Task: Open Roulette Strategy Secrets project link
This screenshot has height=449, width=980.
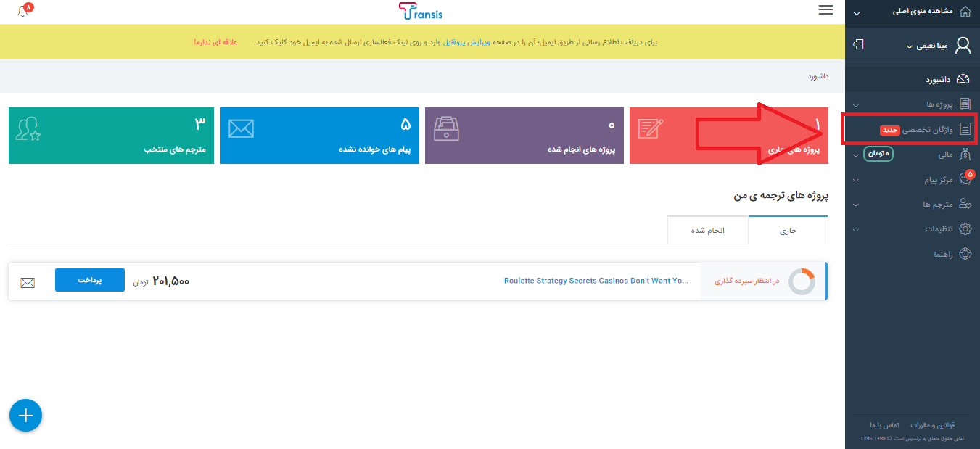Action: (596, 281)
